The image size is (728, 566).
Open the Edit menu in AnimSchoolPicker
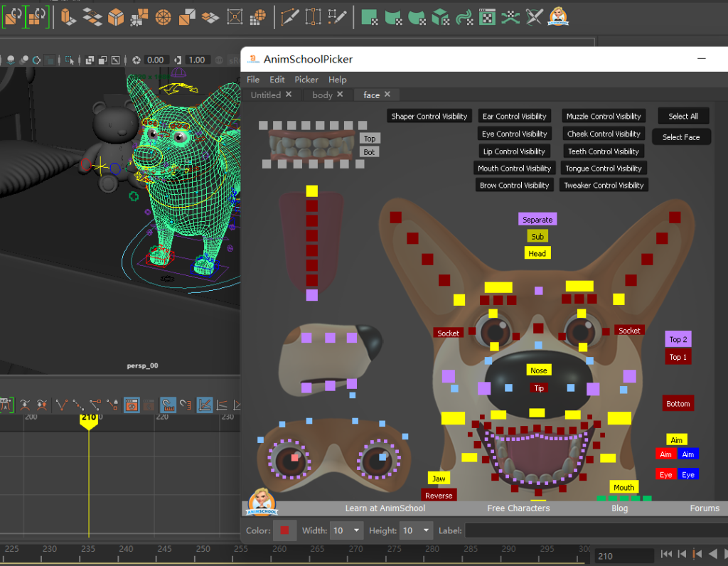point(277,80)
